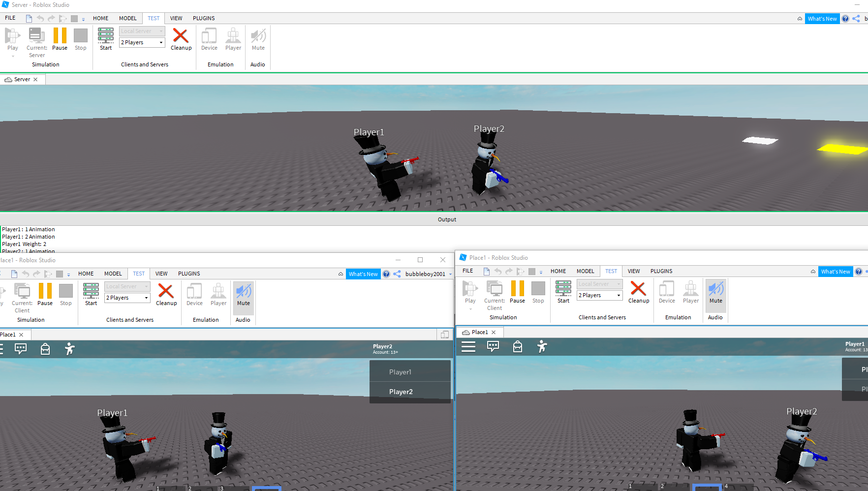This screenshot has width=868, height=491.
Task: Open the 2 Players dropdown in Server window
Action: (142, 42)
